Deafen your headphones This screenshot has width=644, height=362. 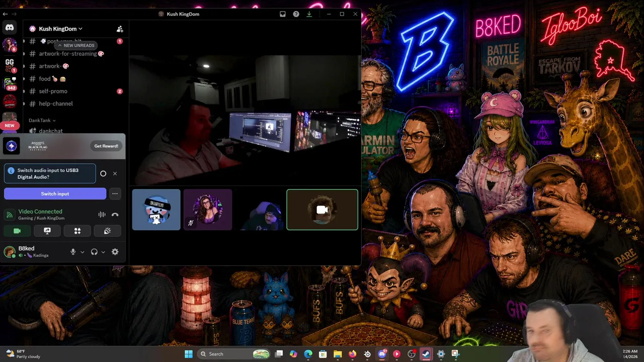click(x=94, y=252)
